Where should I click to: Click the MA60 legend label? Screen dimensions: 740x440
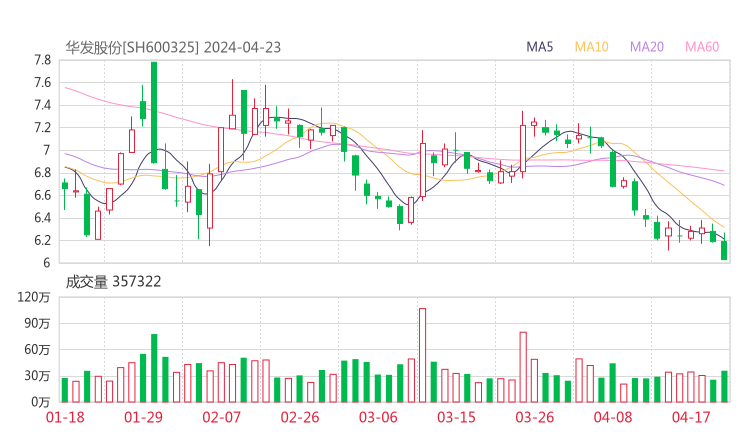(x=702, y=47)
